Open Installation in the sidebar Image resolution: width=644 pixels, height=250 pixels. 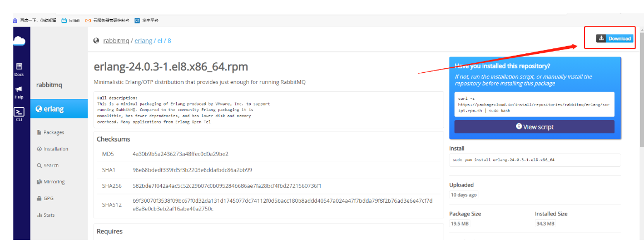tap(53, 148)
